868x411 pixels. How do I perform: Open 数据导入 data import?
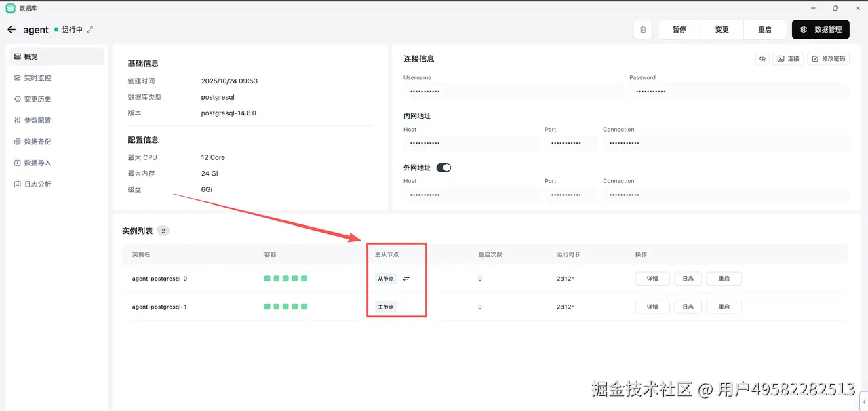point(58,163)
